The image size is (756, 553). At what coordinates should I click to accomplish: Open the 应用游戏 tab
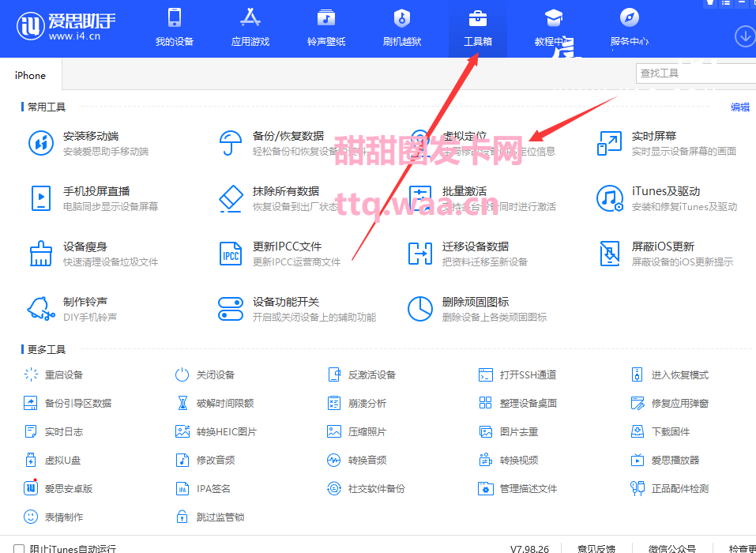[250, 28]
